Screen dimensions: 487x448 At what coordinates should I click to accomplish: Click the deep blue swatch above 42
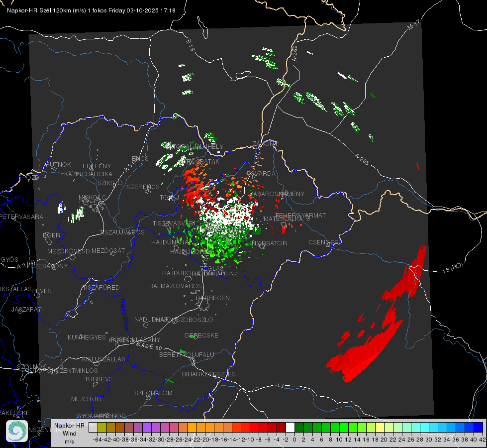tap(479, 427)
